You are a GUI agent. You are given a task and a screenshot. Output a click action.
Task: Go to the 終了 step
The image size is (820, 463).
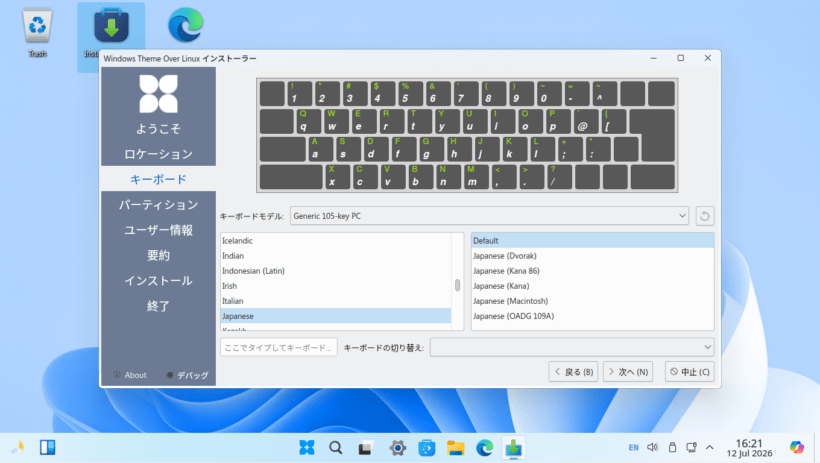coord(158,306)
